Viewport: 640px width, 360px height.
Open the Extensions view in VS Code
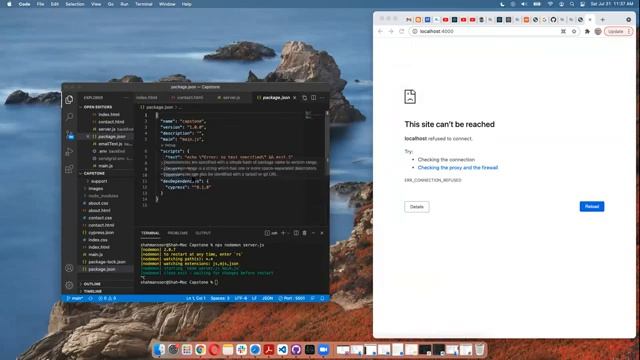[x=69, y=169]
